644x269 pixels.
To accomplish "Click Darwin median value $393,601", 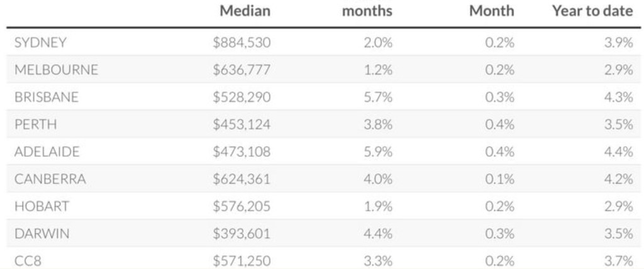I will click(241, 233).
